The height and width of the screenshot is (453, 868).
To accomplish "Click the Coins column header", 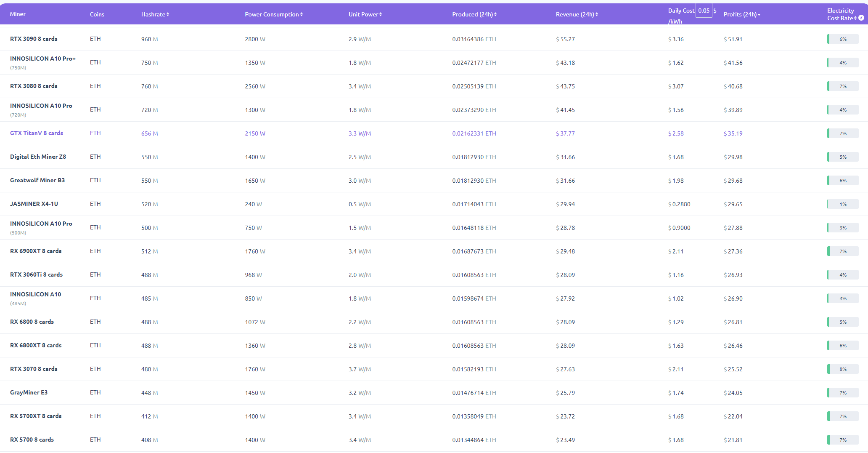I will click(97, 14).
